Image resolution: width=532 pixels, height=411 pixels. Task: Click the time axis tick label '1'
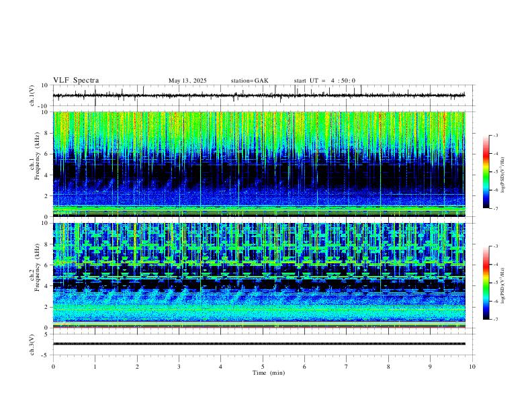coord(95,367)
